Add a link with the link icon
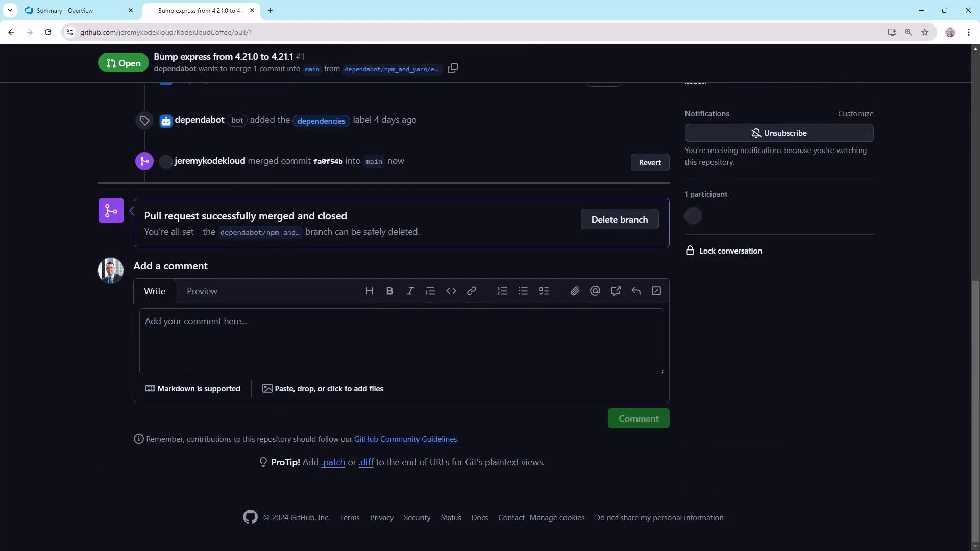Viewport: 980px width, 551px height. pyautogui.click(x=471, y=291)
